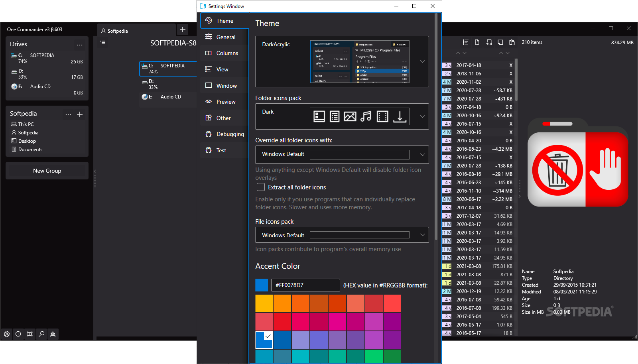
Task: Click first up chevron above the file list
Action: pos(458,53)
